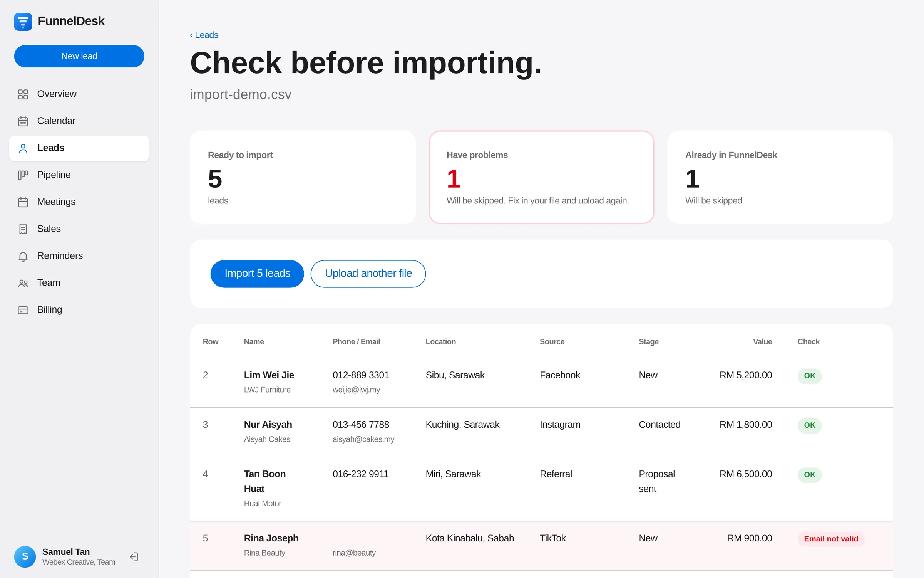Click the Import 5 leads button
The width and height of the screenshot is (924, 578).
(x=257, y=274)
